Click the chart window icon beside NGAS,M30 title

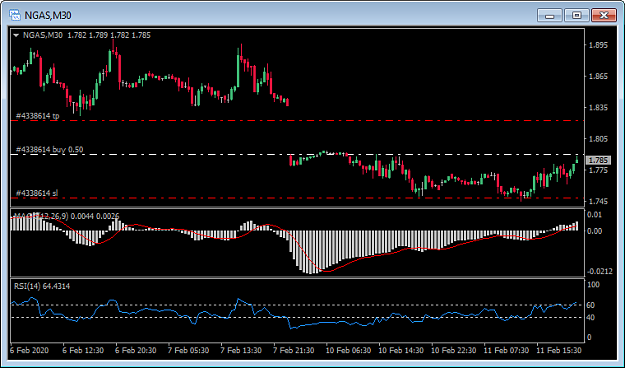coord(15,15)
